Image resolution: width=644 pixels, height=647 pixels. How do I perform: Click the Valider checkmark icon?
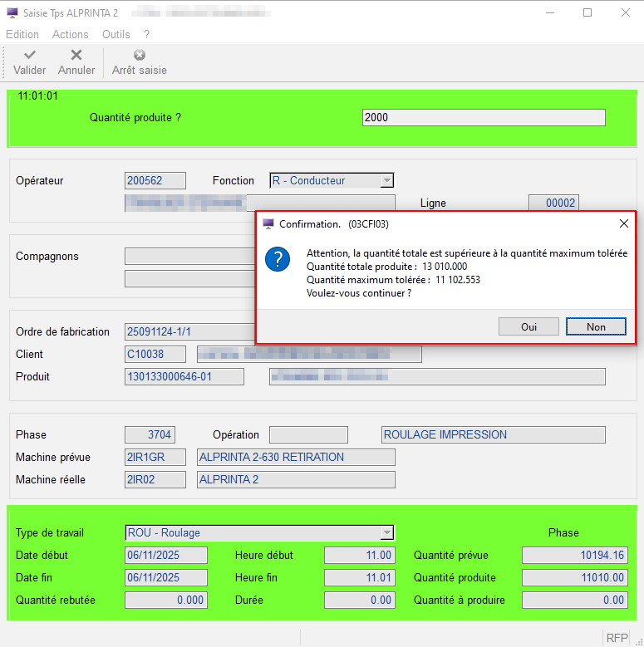29,55
